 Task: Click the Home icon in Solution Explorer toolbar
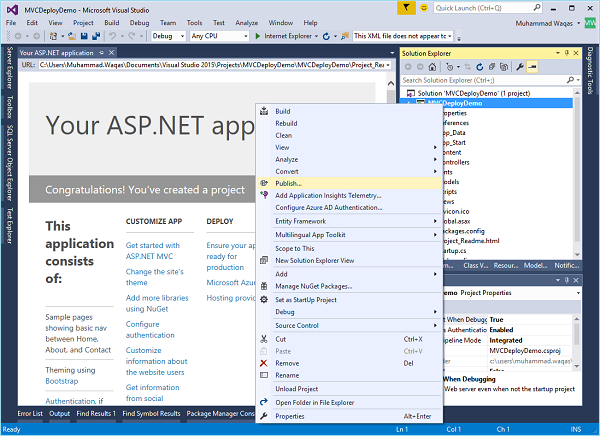[432, 67]
